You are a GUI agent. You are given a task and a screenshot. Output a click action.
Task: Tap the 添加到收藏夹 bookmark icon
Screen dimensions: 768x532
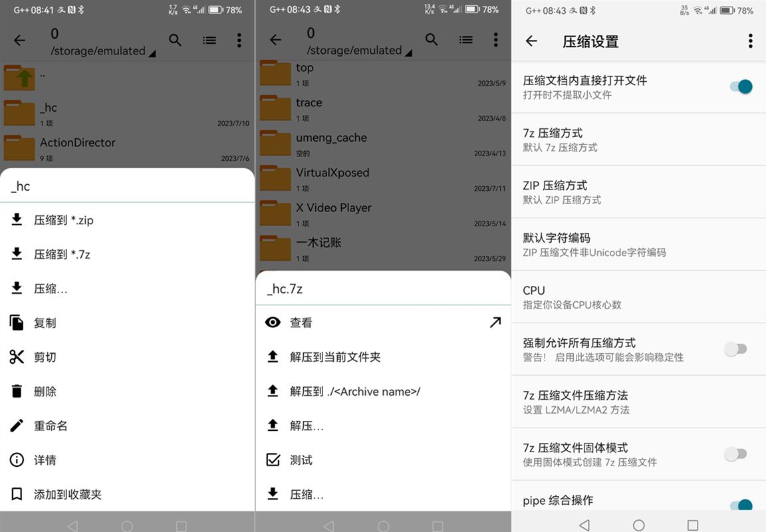pyautogui.click(x=17, y=495)
